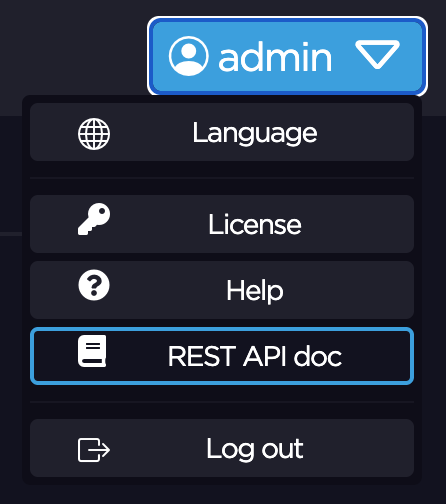Open the Help menu item

point(222,290)
